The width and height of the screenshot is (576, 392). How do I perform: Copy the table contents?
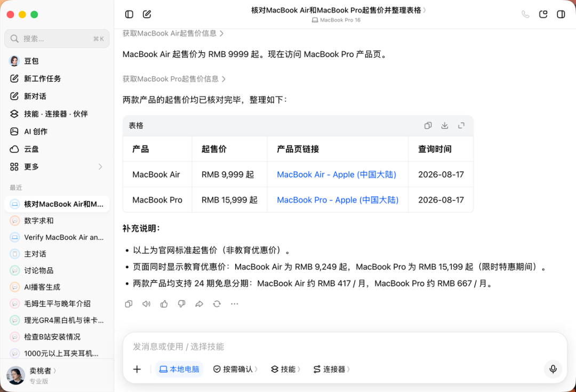tap(428, 126)
